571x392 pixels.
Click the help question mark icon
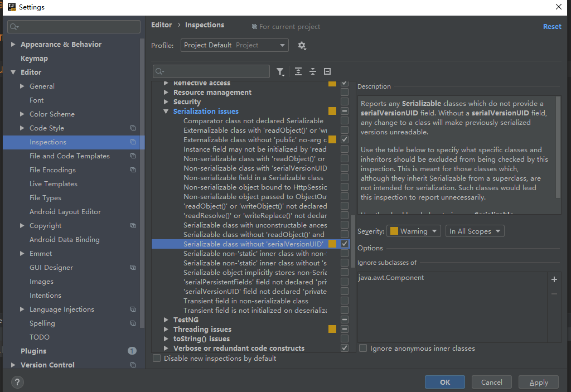click(x=17, y=383)
